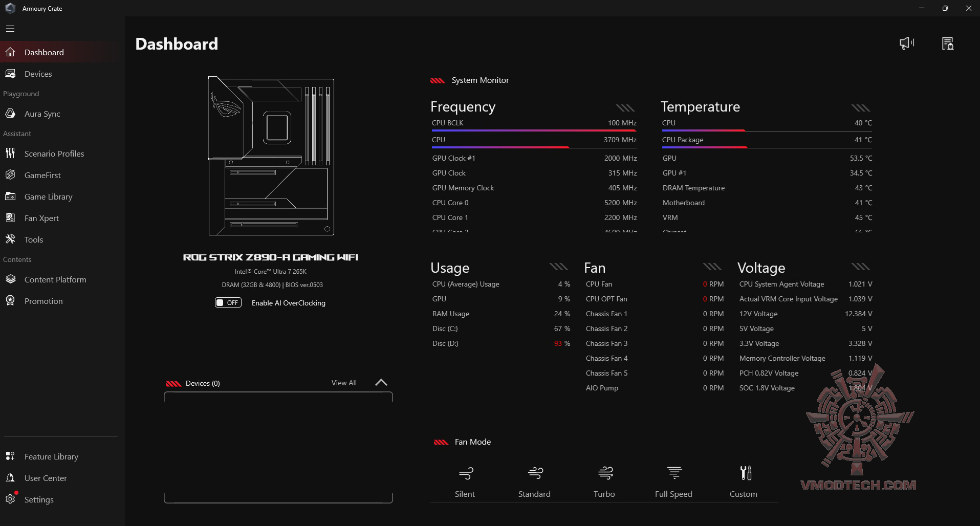Click the Memory Controller Voltage row
This screenshot has height=526, width=980.
(x=805, y=358)
